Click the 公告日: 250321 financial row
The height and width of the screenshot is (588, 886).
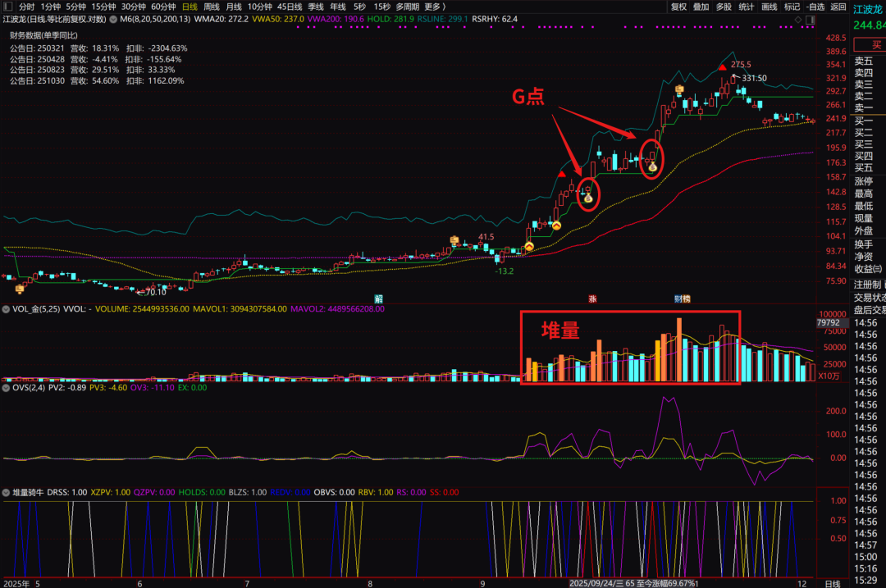(x=98, y=48)
